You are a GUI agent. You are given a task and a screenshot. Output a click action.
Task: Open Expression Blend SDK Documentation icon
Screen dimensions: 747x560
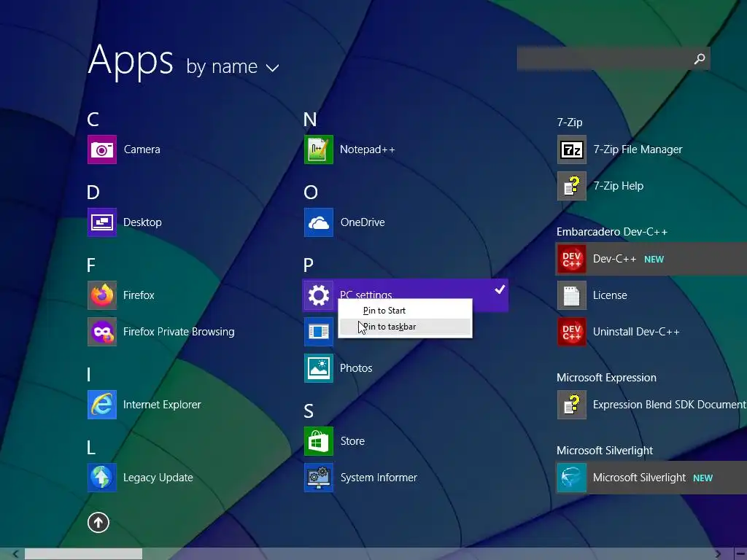coord(572,405)
